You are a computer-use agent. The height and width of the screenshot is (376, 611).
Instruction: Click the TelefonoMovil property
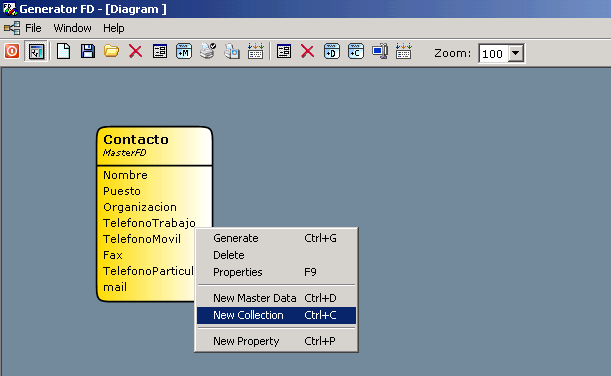tap(142, 239)
